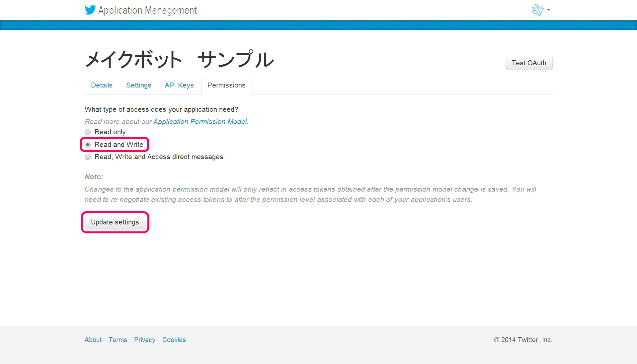Select the Read only radio button
Viewport: 637px width, 364px height.
click(88, 132)
